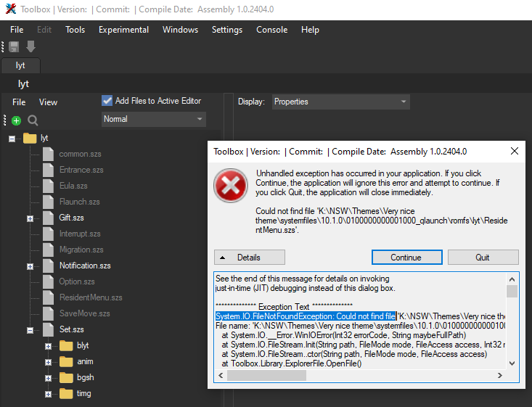Click the Toolbox app logo in the title bar

pos(11,9)
